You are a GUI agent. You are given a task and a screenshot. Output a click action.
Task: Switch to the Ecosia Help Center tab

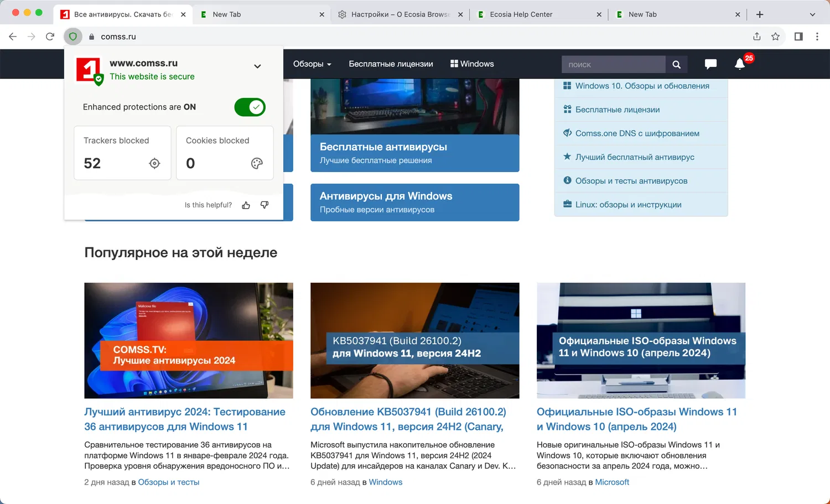coord(538,14)
